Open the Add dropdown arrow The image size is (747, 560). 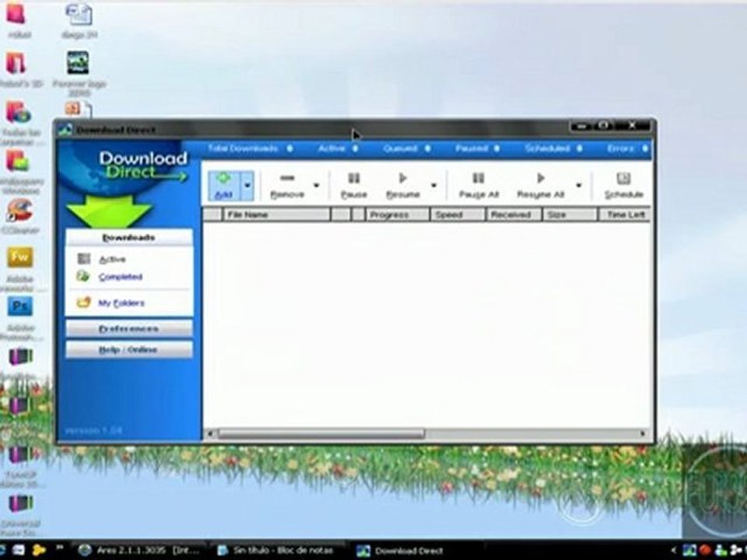click(247, 185)
